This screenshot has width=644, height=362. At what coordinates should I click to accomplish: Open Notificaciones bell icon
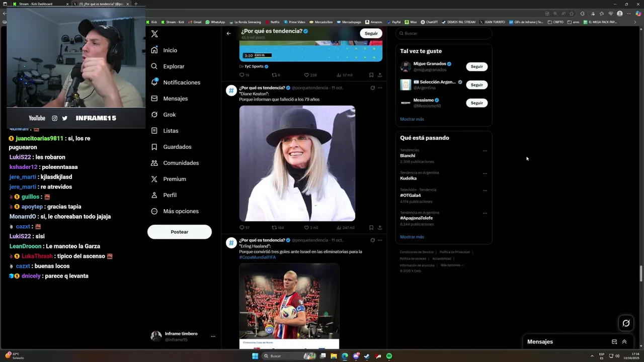(154, 82)
